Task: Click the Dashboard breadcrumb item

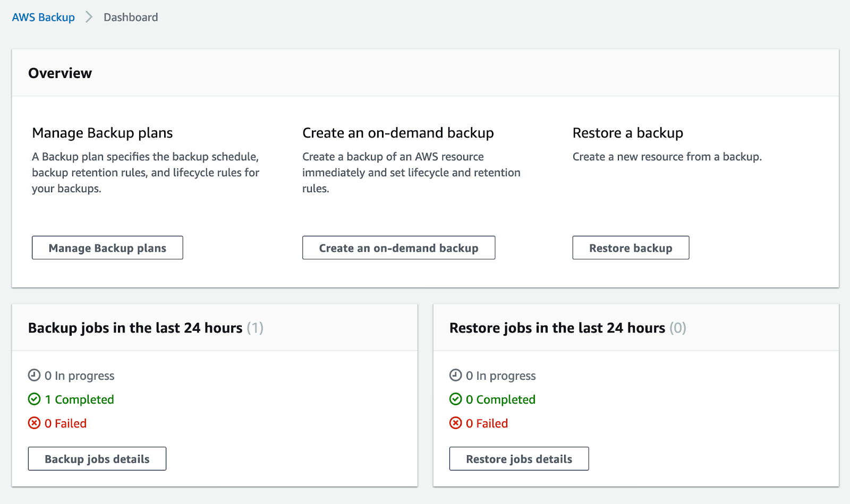Action: [x=131, y=18]
